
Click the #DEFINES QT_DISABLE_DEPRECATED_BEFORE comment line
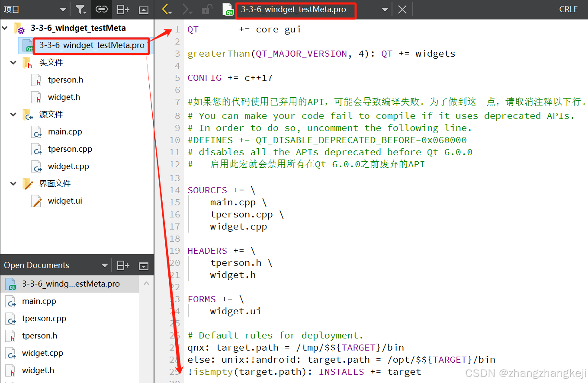tap(327, 140)
